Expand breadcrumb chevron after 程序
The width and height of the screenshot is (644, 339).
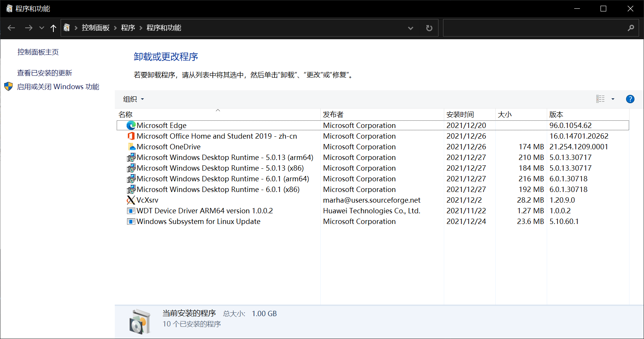[x=141, y=28]
